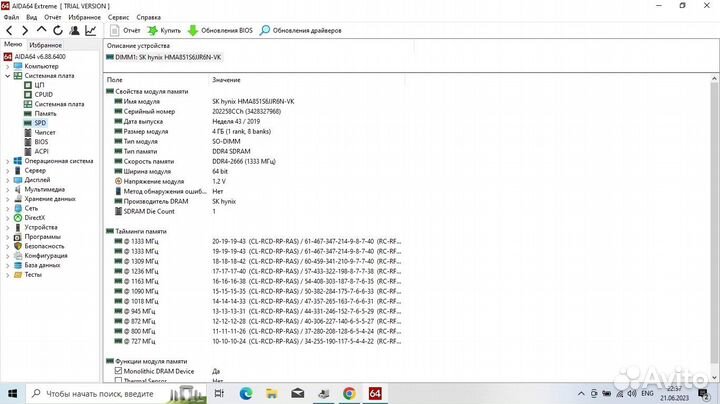Viewport: 720px width, 404px height.
Task: Open Google Chrome from the taskbar
Action: pyautogui.click(x=349, y=393)
